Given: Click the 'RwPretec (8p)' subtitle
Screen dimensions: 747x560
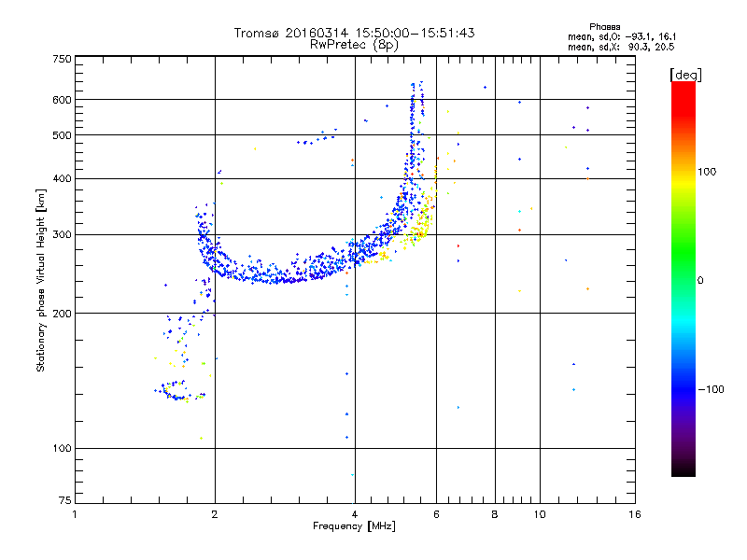Looking at the screenshot, I should coord(354,45).
